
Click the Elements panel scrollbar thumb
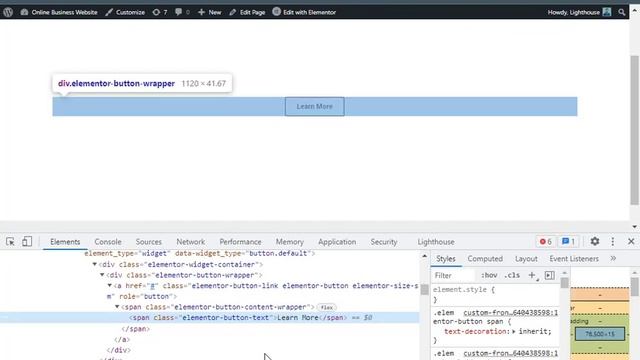[424, 289]
